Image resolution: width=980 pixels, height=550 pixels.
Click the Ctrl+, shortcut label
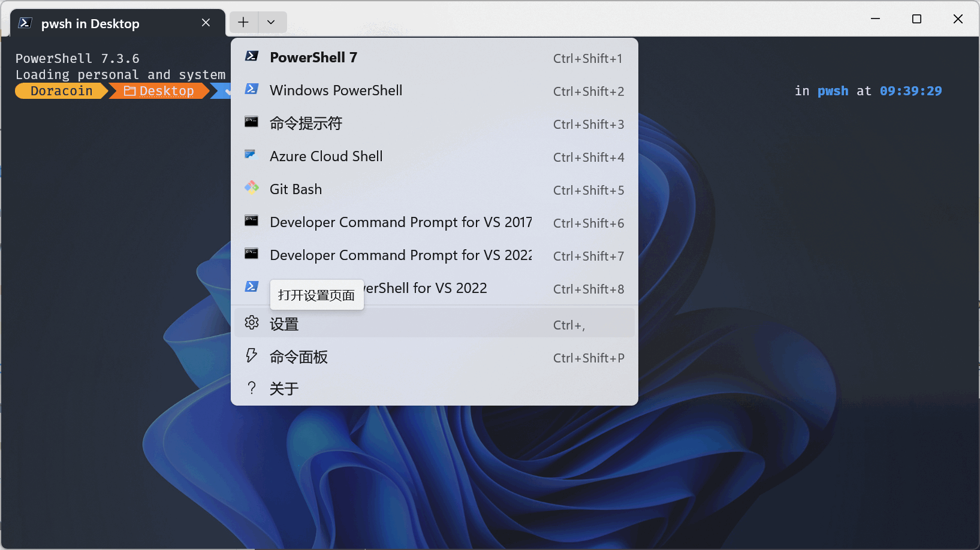(569, 325)
